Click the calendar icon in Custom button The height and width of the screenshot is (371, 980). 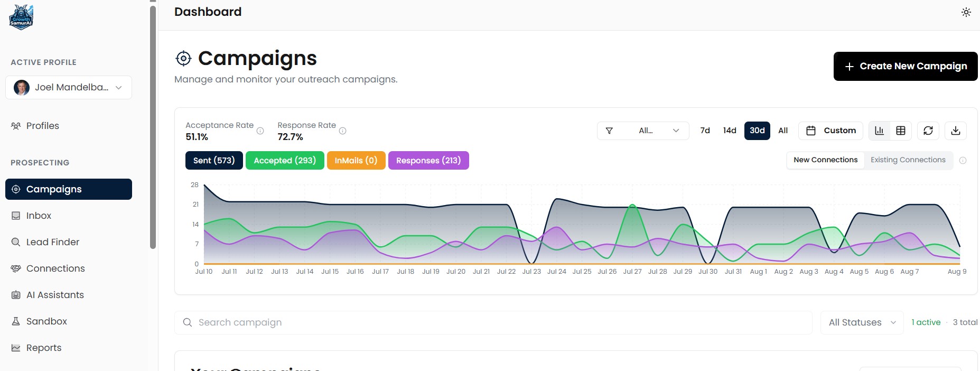pyautogui.click(x=811, y=131)
